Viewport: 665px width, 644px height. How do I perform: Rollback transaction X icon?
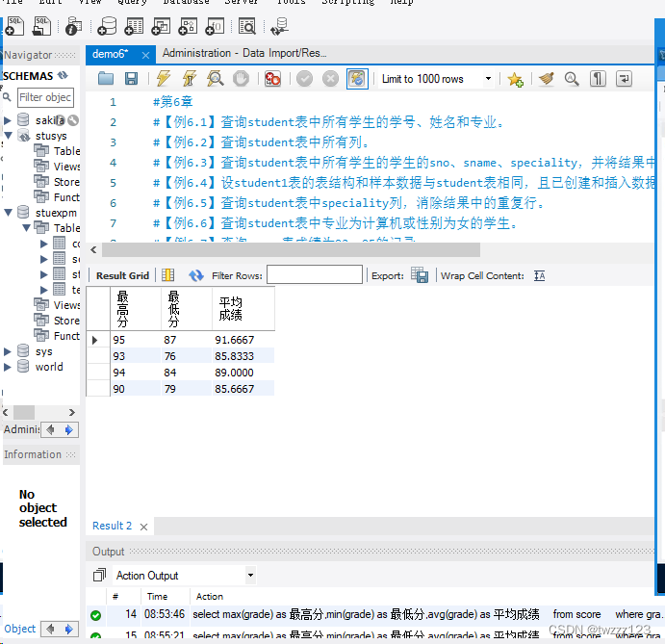click(x=330, y=79)
